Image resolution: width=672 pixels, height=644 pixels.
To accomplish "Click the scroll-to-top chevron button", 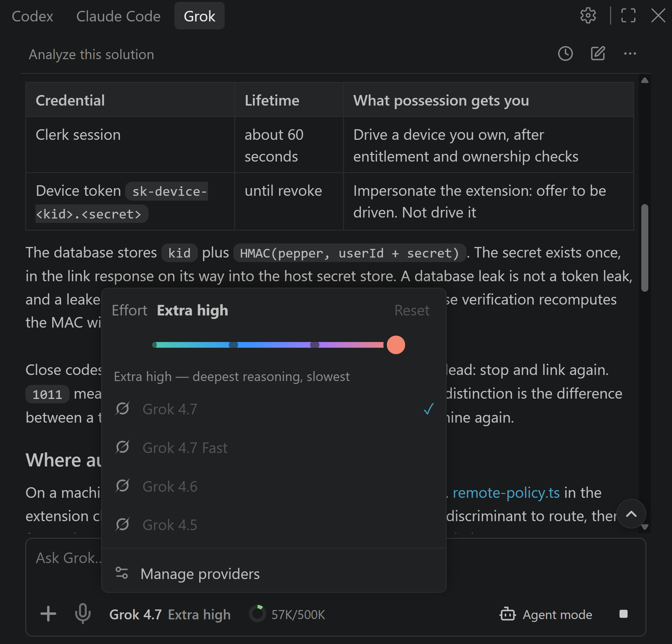I will pos(631,514).
